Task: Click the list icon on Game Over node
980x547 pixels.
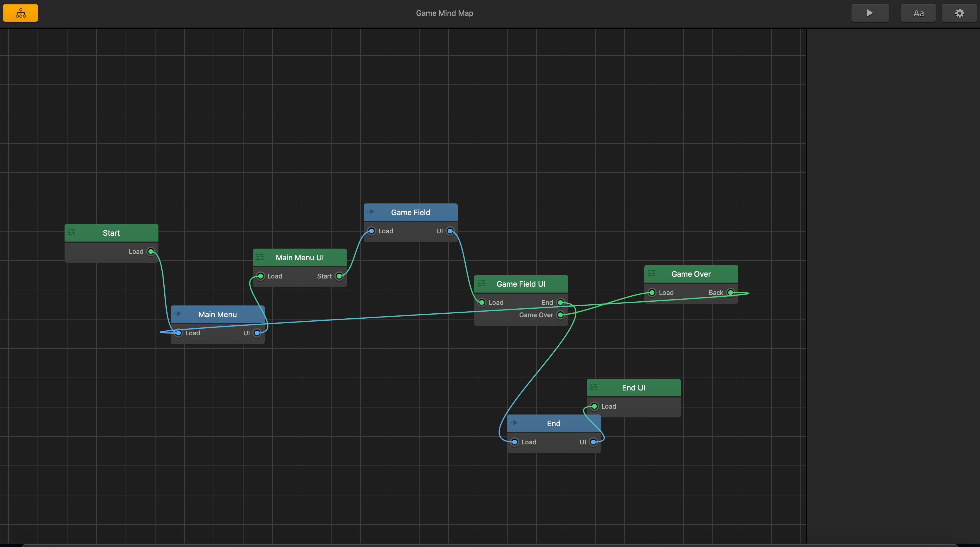Action: pos(651,273)
